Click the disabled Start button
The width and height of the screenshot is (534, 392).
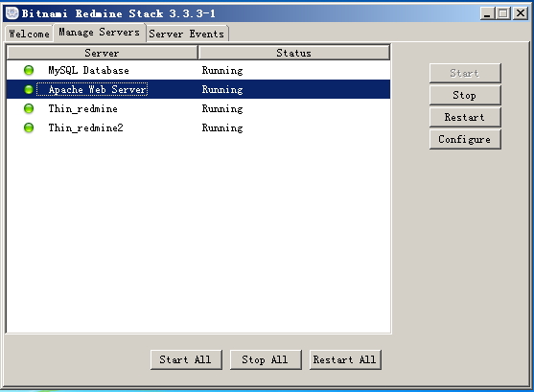[x=465, y=73]
